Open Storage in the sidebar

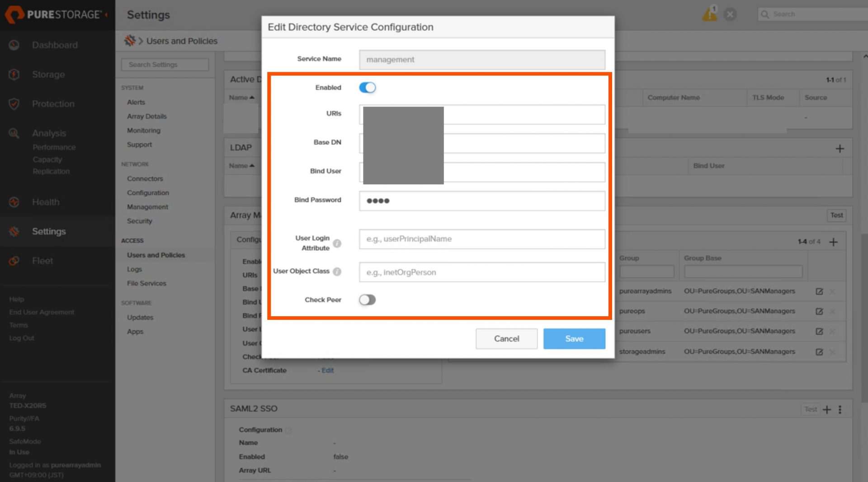pyautogui.click(x=48, y=75)
